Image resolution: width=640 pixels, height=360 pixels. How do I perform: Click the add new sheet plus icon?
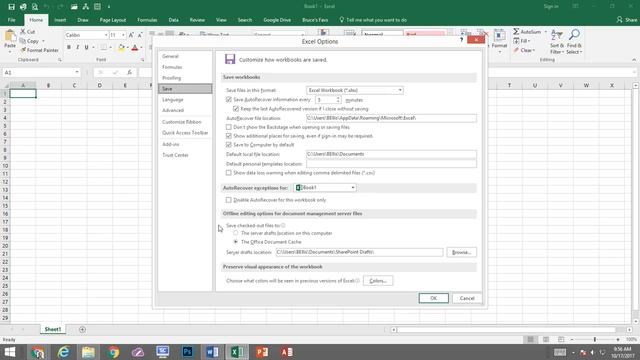pyautogui.click(x=82, y=329)
